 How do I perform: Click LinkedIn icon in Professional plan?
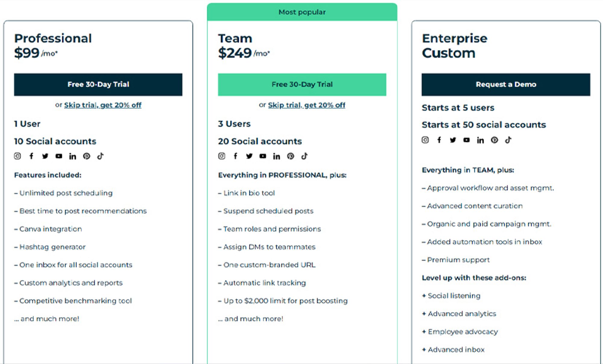(x=73, y=156)
